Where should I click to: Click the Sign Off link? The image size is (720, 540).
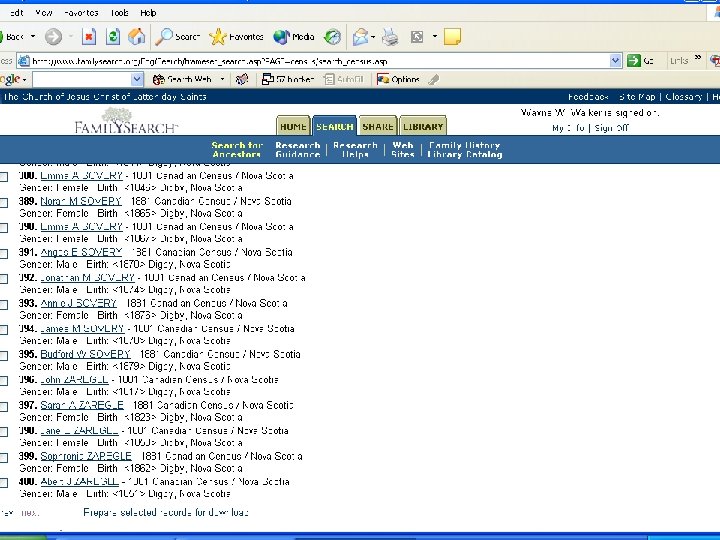[x=611, y=128]
